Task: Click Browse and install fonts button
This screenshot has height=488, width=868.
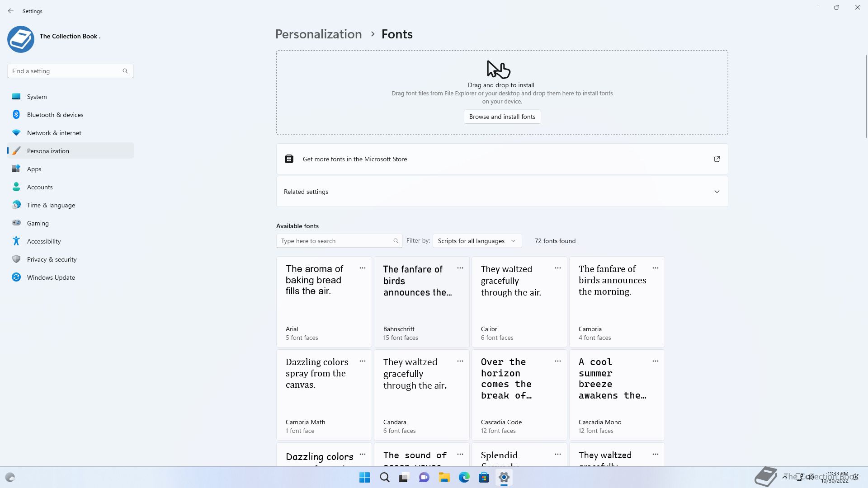Action: pyautogui.click(x=502, y=117)
